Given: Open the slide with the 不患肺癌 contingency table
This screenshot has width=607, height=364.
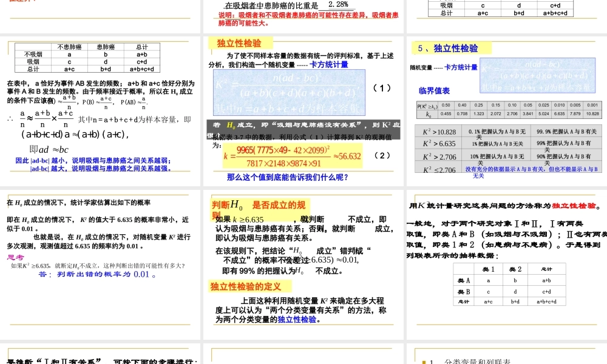Looking at the screenshot, I should point(100,112).
